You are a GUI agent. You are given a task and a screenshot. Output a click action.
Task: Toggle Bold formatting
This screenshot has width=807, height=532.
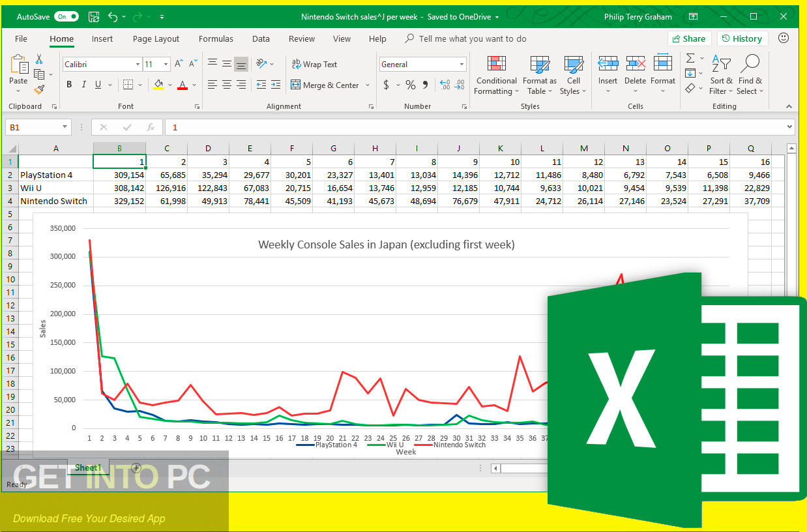point(69,85)
